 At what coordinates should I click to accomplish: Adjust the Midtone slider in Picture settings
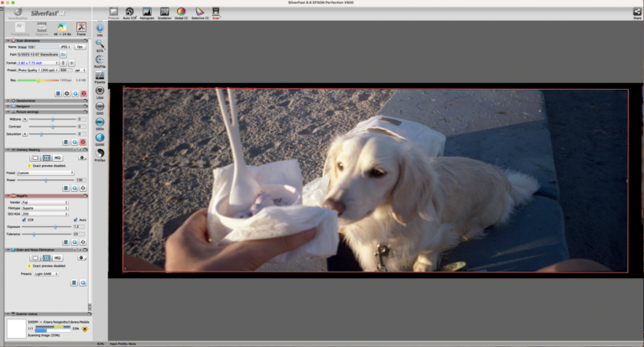pyautogui.click(x=52, y=119)
